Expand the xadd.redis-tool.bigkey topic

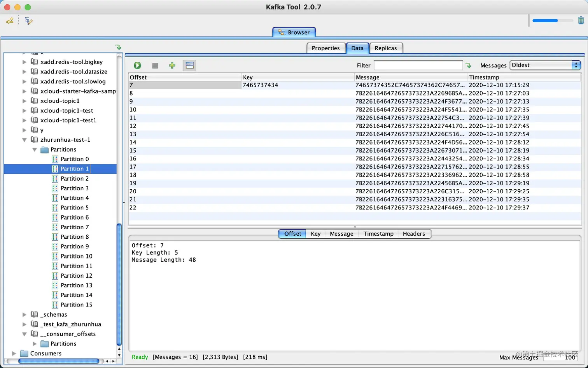pyautogui.click(x=24, y=62)
